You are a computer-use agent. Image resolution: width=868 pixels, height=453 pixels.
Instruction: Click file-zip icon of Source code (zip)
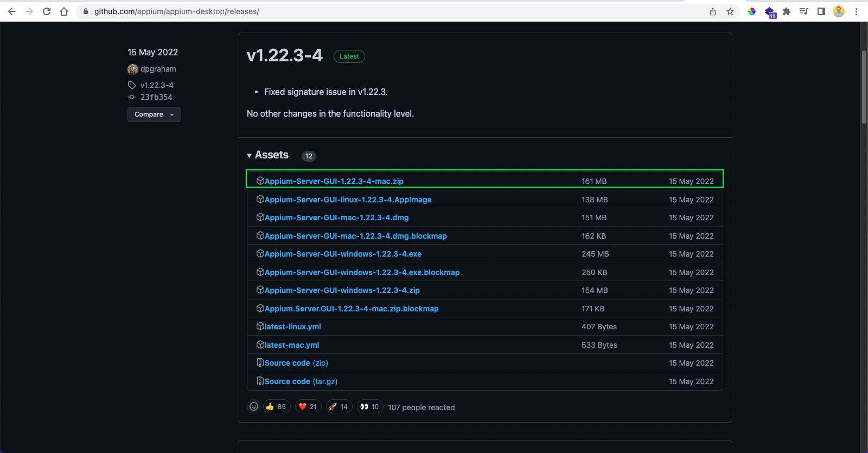(x=260, y=362)
